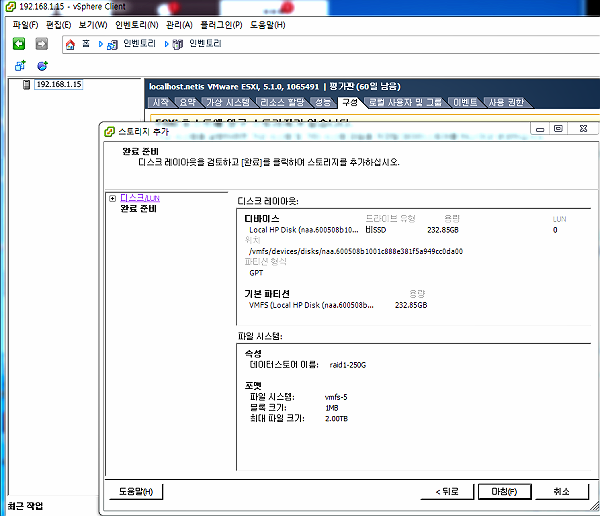Click the second 인벤토리 breadcrumb icon
This screenshot has width=600, height=516.
pyautogui.click(x=178, y=44)
